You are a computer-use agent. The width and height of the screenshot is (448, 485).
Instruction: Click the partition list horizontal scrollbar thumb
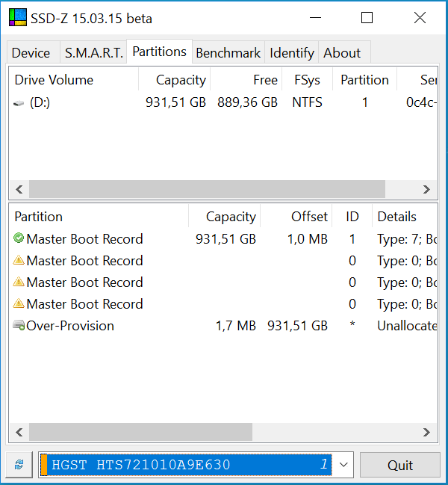click(x=140, y=432)
